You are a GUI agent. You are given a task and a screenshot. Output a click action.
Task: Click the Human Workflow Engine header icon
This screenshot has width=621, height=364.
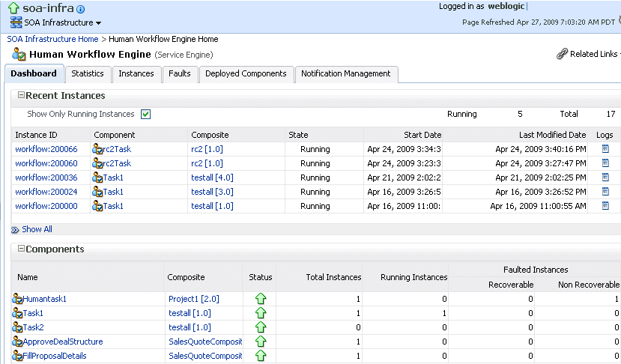click(19, 55)
